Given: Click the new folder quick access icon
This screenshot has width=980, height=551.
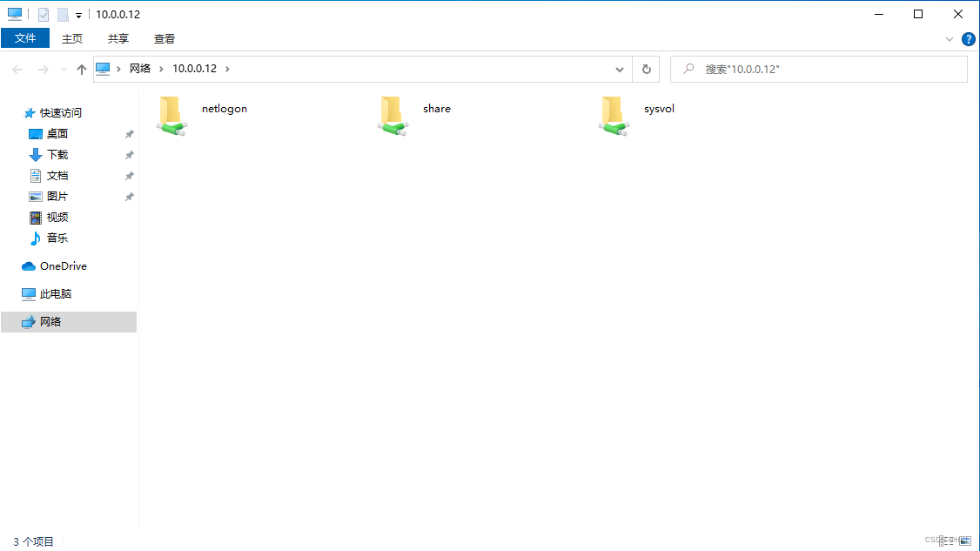Looking at the screenshot, I should [63, 15].
